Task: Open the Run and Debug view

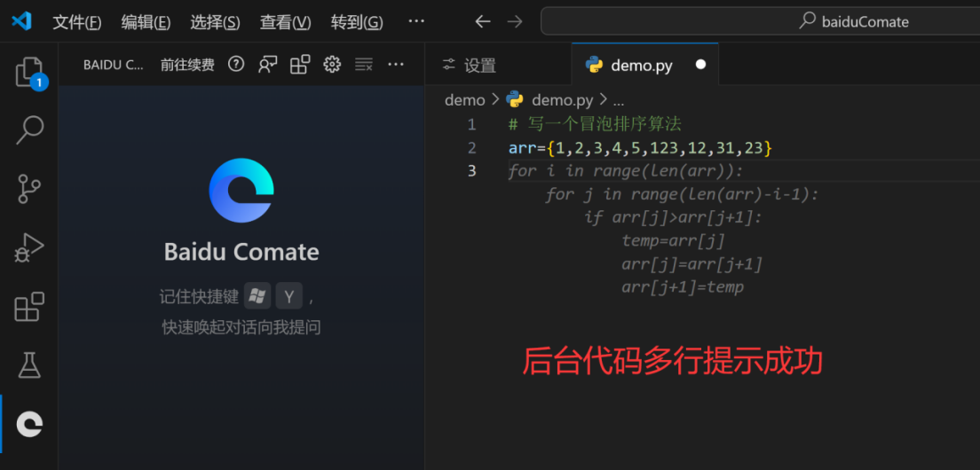Action: (x=29, y=247)
